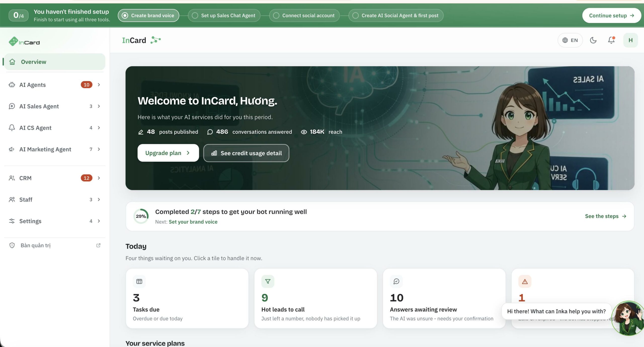Click the eye icon beside 184K reach
The height and width of the screenshot is (347, 644).
(x=304, y=132)
